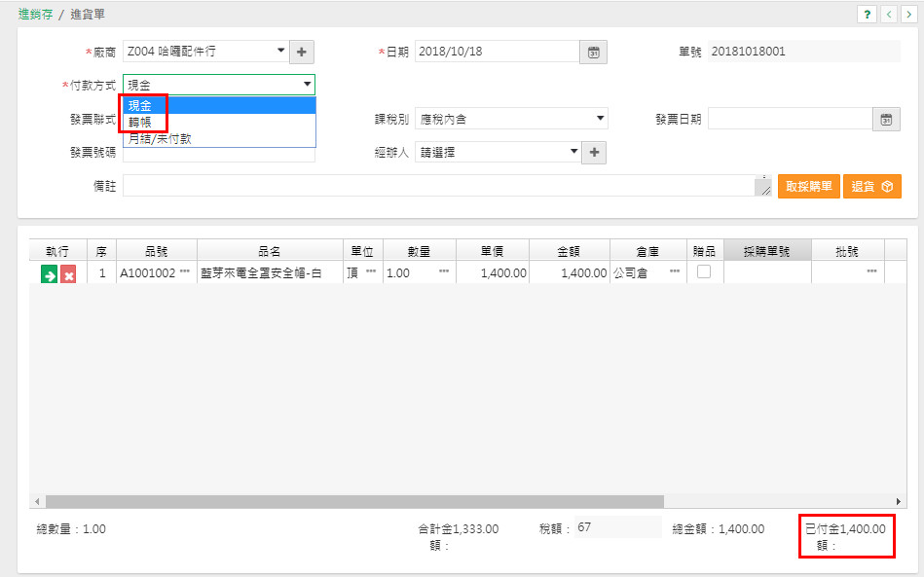Viewport: 924px width, 577px height.
Task: Focus the 備註 text area
Action: [x=439, y=186]
